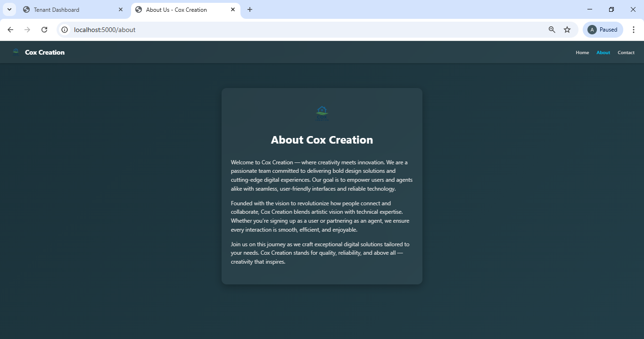
Task: Close the About Us tab
Action: (233, 9)
